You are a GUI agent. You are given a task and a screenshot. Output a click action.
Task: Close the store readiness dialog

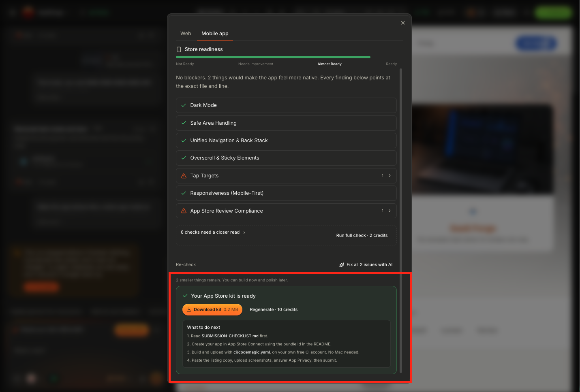click(403, 23)
